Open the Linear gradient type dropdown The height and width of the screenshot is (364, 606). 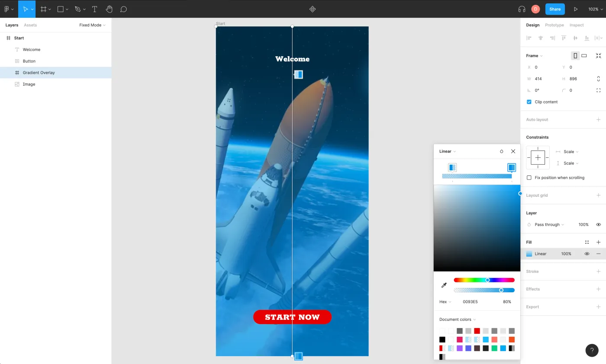point(448,151)
